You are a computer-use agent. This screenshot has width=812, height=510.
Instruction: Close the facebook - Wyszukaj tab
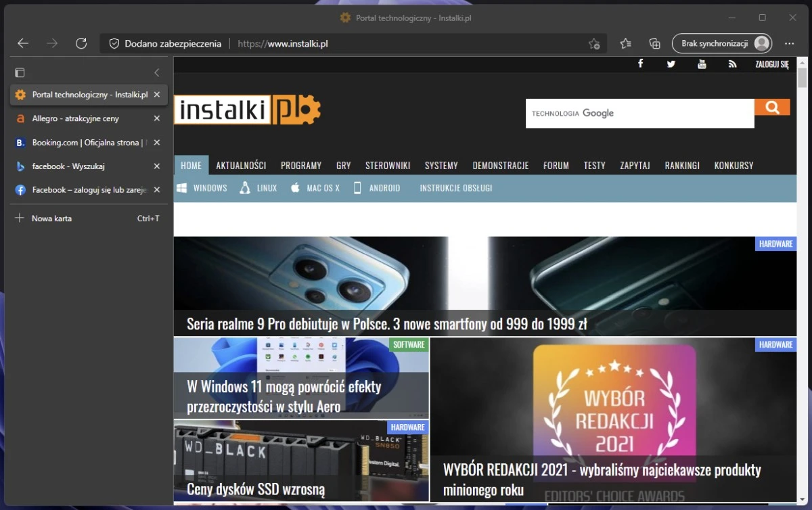click(156, 166)
